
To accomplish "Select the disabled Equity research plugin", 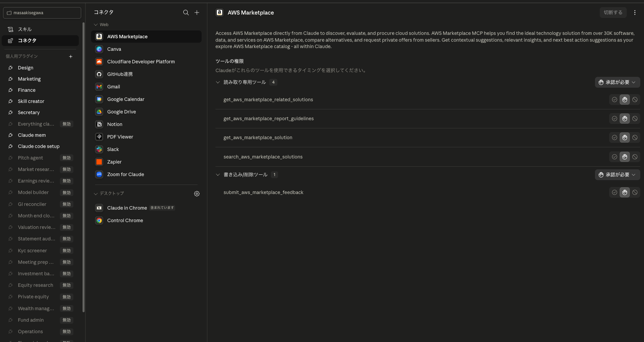I will click(x=40, y=285).
